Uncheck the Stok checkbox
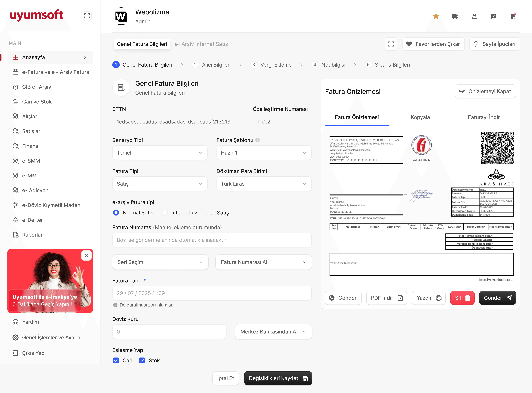Viewport: 532px width, 393px height. [x=142, y=360]
